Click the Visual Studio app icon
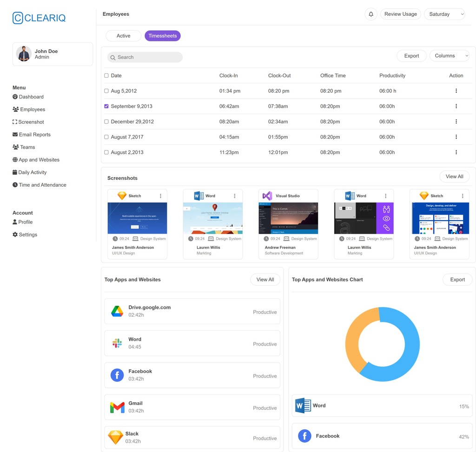 pos(267,196)
